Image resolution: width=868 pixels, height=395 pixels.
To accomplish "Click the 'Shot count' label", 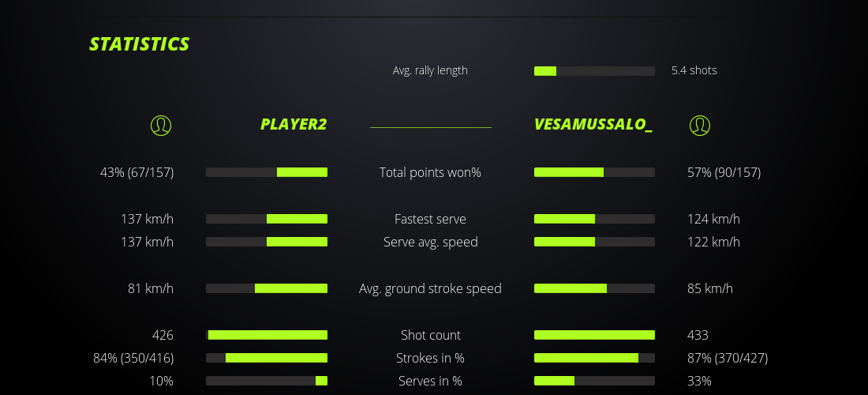I will coord(430,335).
